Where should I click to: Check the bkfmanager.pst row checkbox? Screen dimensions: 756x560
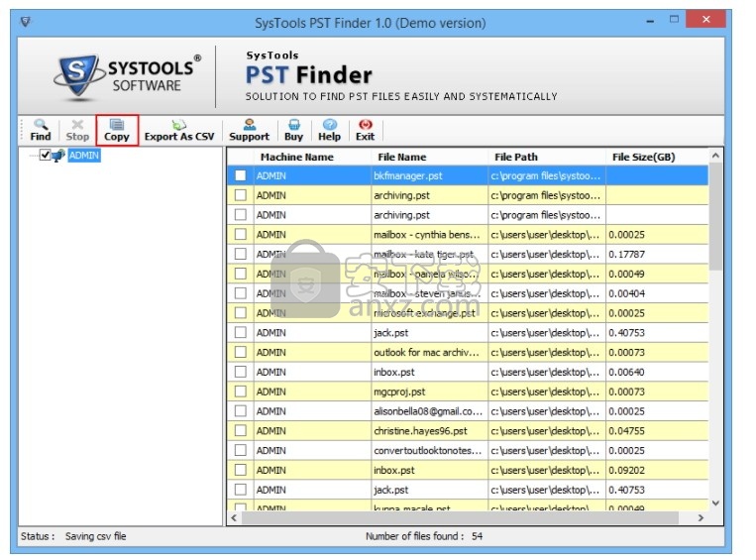240,175
